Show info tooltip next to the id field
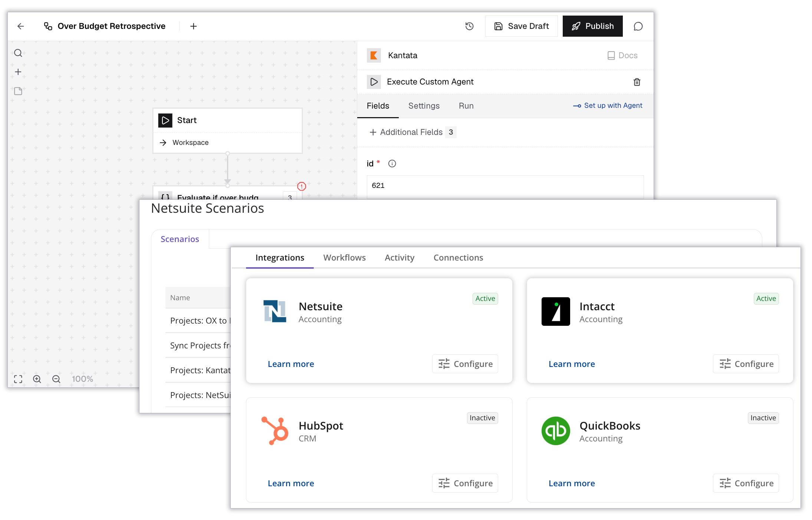Viewport: 812px width, 520px height. 392,163
